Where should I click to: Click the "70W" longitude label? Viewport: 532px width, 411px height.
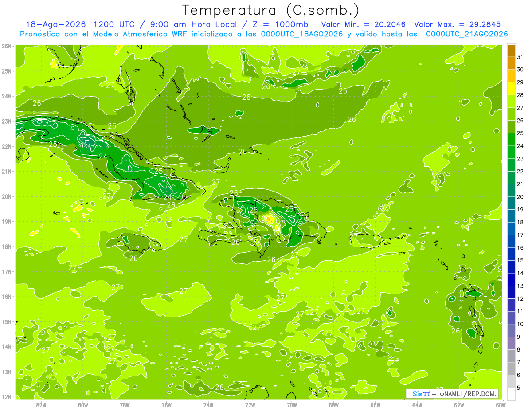[292, 405]
